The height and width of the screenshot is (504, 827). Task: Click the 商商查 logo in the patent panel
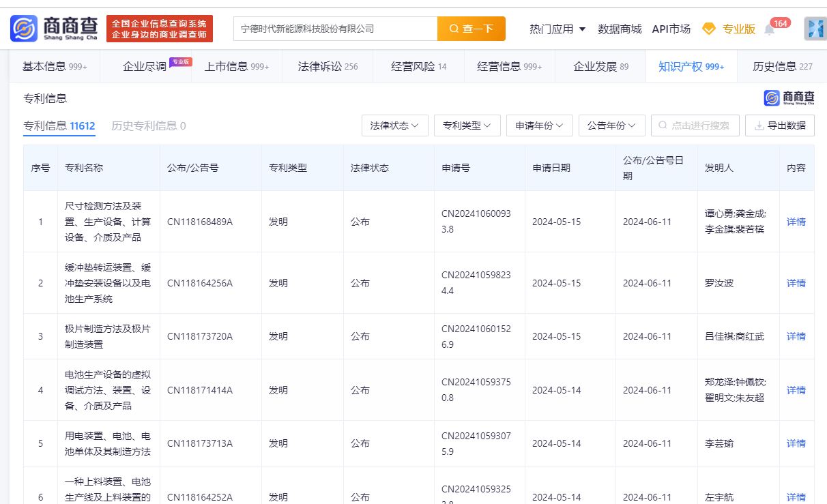(x=789, y=98)
